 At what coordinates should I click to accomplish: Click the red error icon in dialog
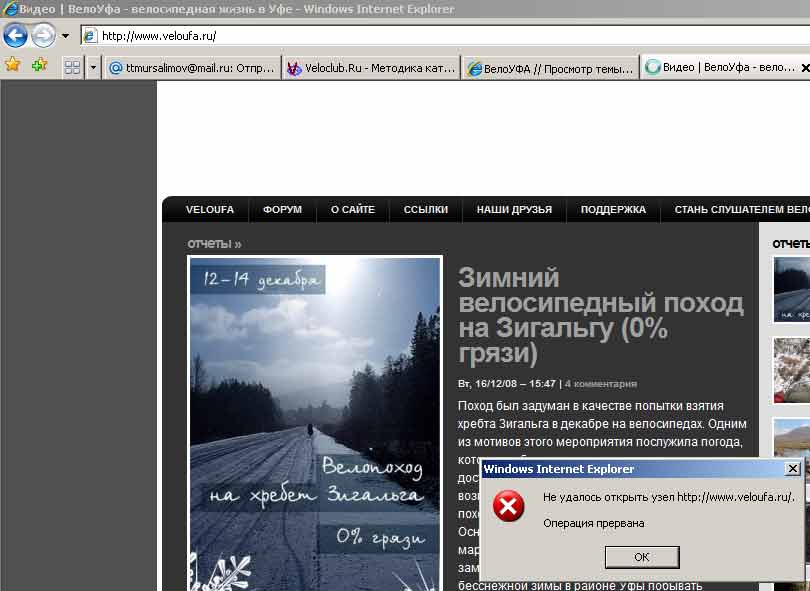click(509, 506)
